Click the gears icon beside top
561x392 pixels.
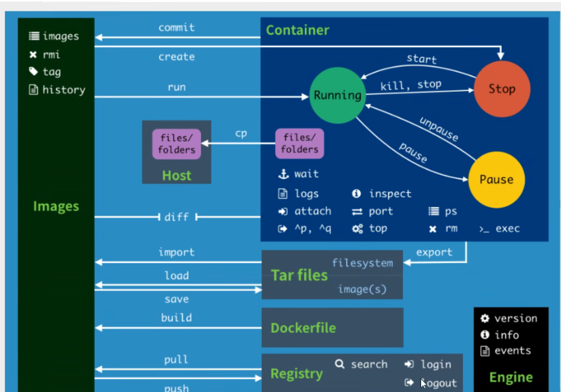click(x=357, y=228)
